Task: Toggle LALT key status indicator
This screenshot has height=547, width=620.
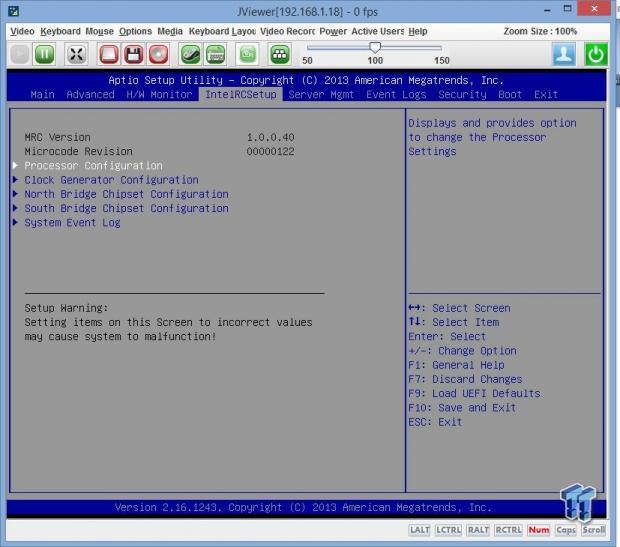Action: [x=419, y=530]
